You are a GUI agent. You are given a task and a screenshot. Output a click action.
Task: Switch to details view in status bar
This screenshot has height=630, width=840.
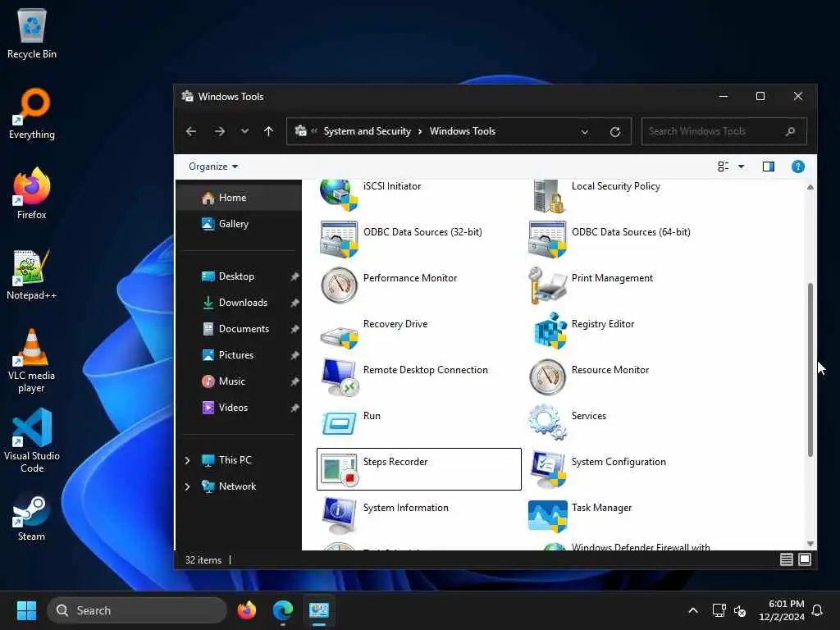[x=786, y=559]
